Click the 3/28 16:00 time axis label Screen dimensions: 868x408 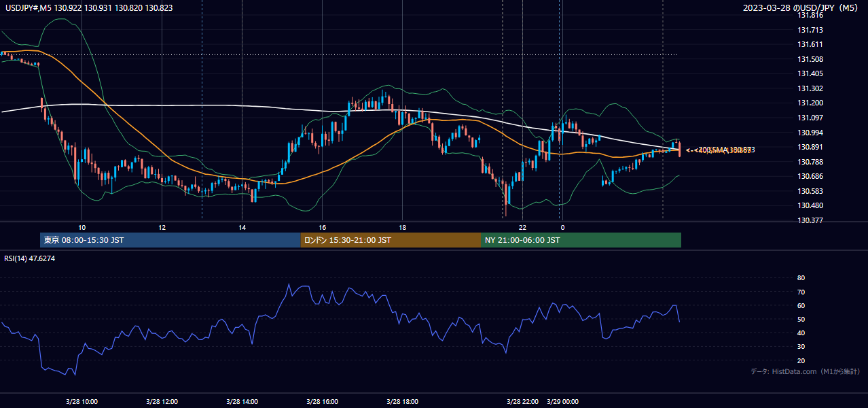click(323, 401)
